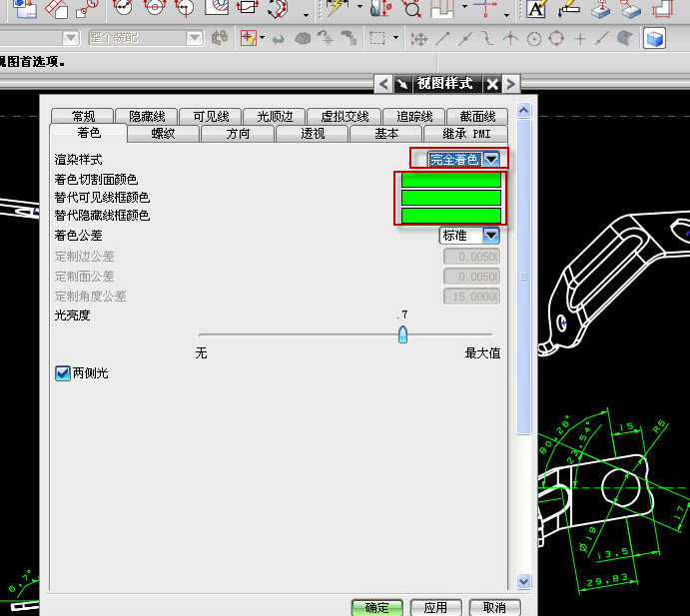Click the blue 3D box icon
This screenshot has width=690, height=616.
654,38
